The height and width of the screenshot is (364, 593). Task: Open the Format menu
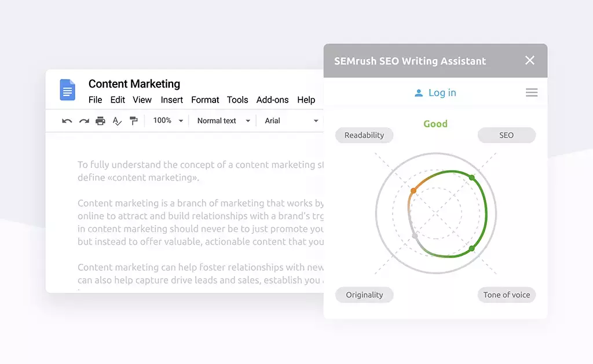coord(205,100)
